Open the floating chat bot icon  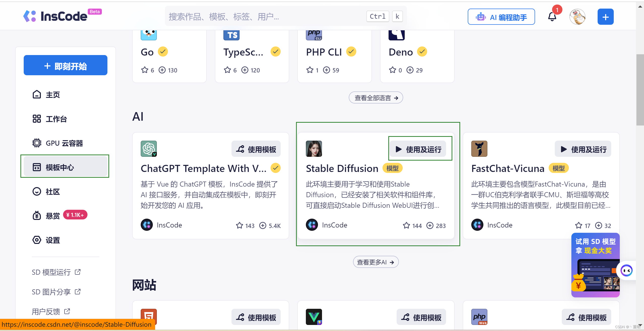pos(626,271)
